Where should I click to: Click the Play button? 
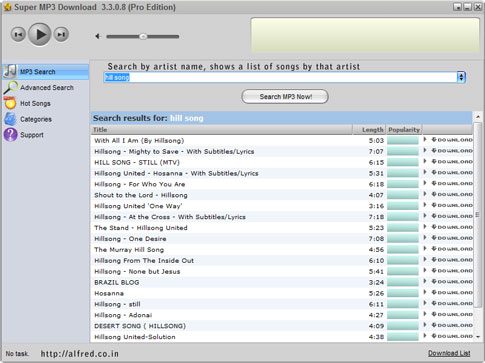pyautogui.click(x=40, y=34)
